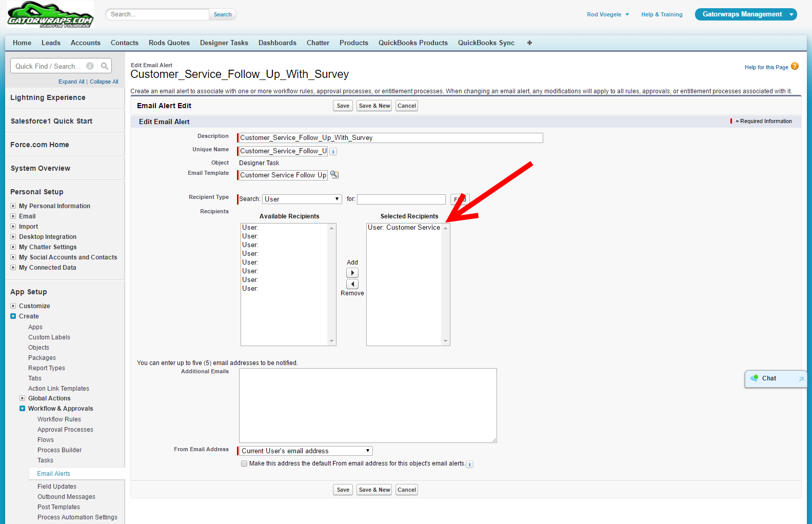812x524 pixels.
Task: Click the Remove recipient arrow button
Action: click(x=352, y=284)
